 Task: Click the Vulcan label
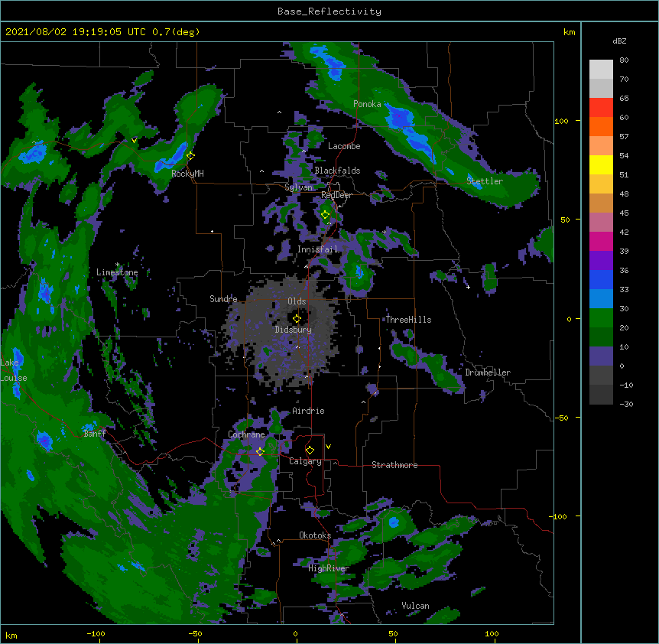pyautogui.click(x=415, y=606)
